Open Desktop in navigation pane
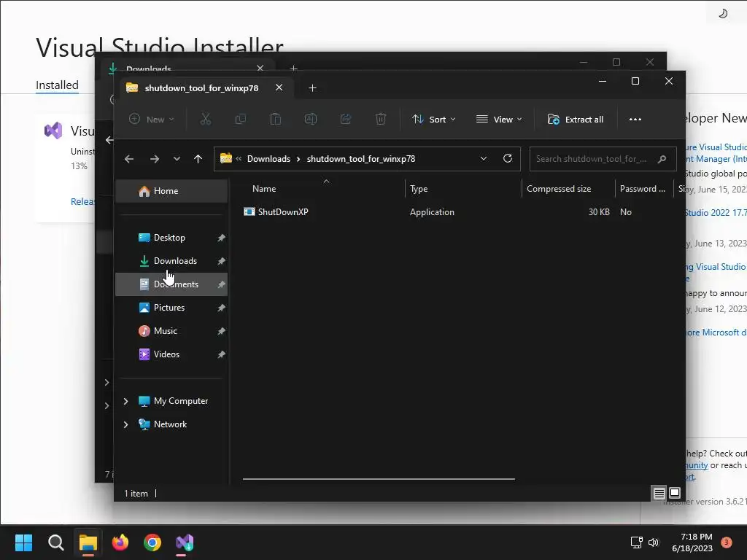 (x=171, y=238)
